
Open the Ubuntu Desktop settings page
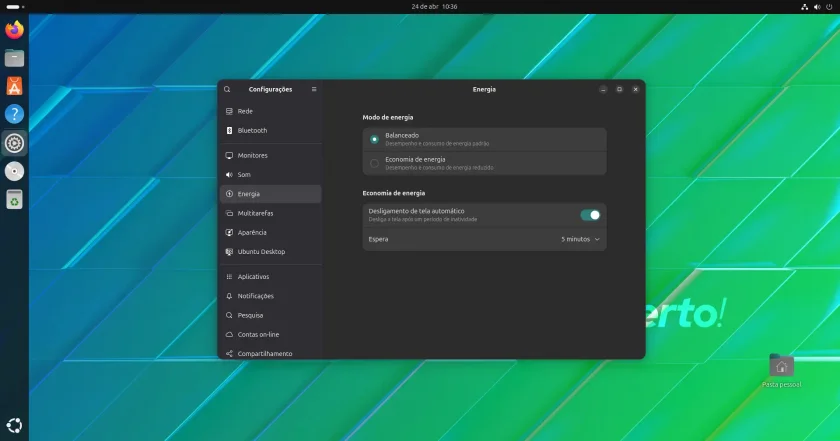271,252
